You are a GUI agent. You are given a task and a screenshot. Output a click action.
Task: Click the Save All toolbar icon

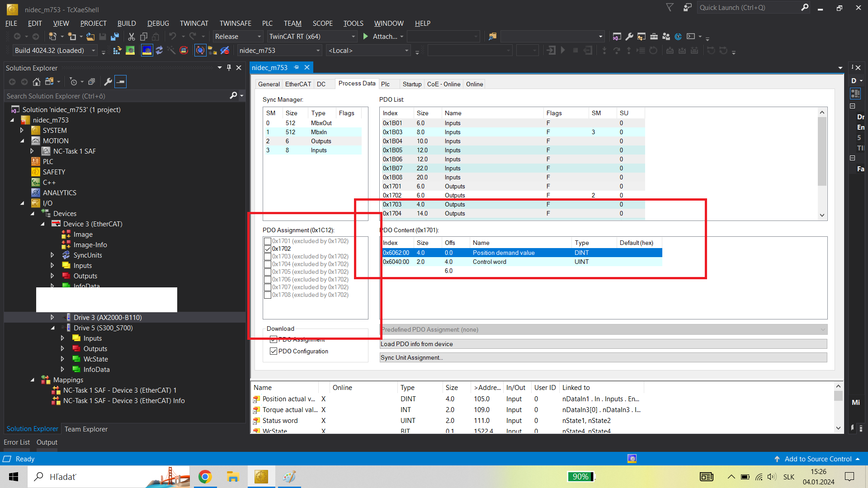click(x=115, y=37)
